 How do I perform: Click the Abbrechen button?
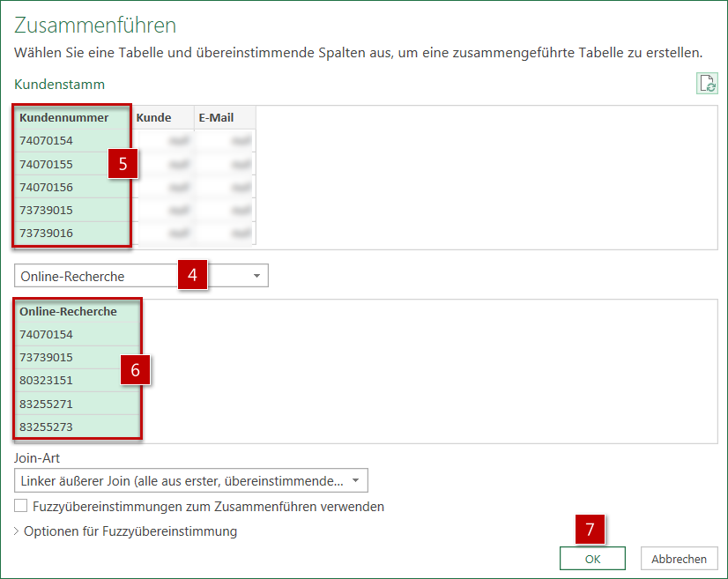[680, 559]
